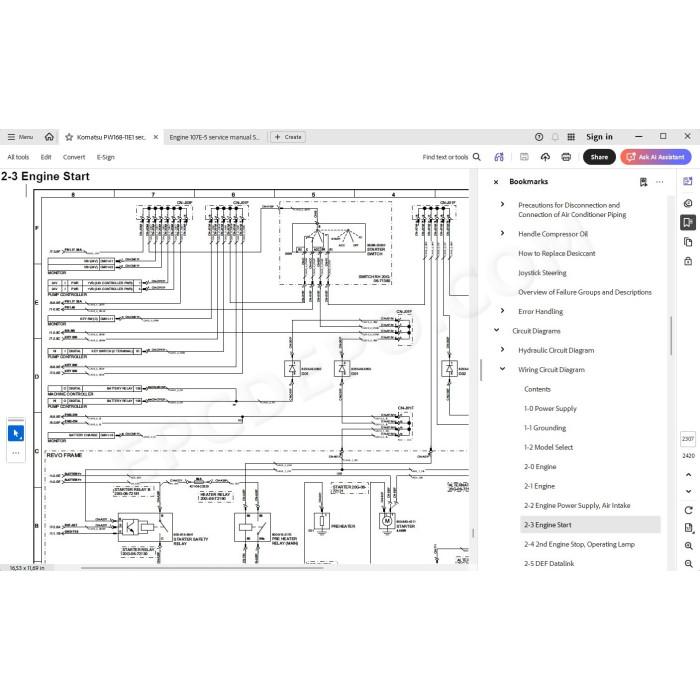This screenshot has width=700, height=700.
Task: Choose the selection arrow tool
Action: pyautogui.click(x=16, y=433)
